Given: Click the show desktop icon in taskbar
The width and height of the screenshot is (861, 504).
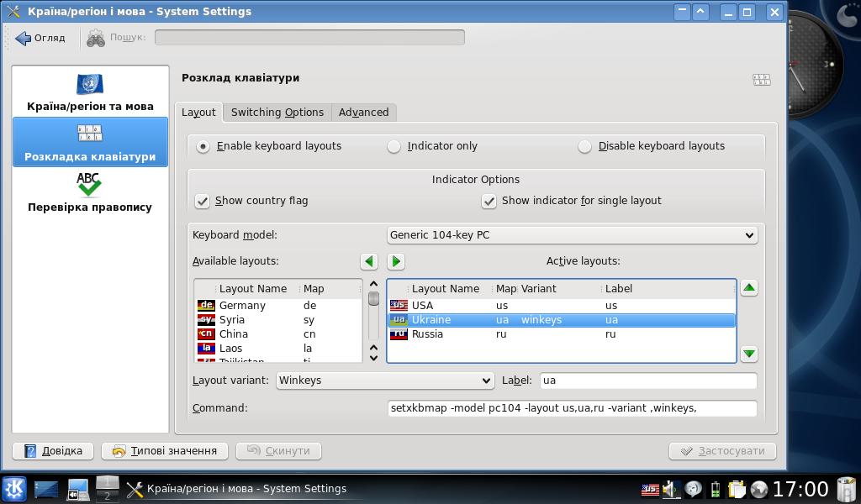Looking at the screenshot, I should [46, 489].
